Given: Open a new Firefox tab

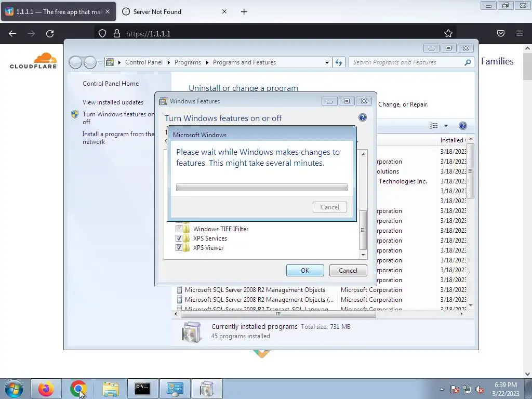Looking at the screenshot, I should (244, 12).
